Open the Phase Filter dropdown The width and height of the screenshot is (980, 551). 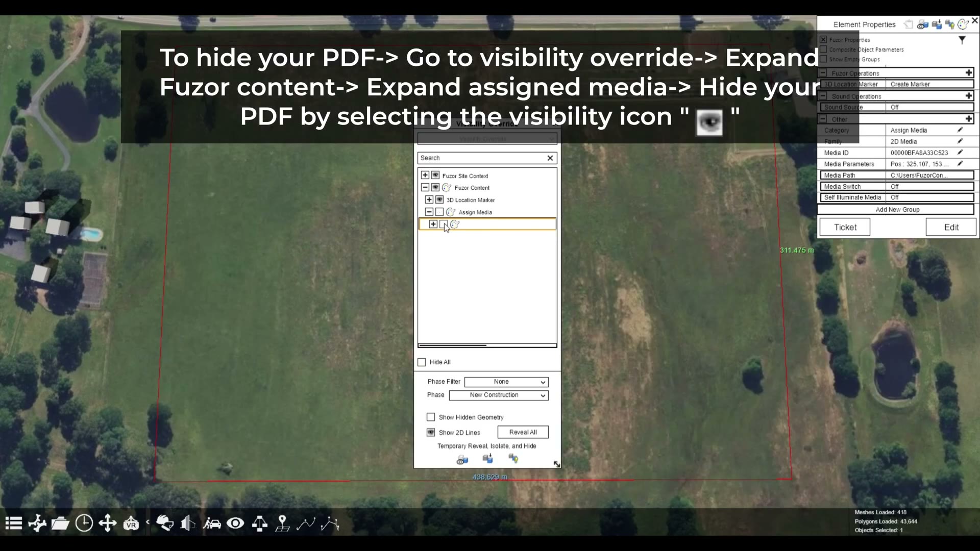[x=506, y=382]
